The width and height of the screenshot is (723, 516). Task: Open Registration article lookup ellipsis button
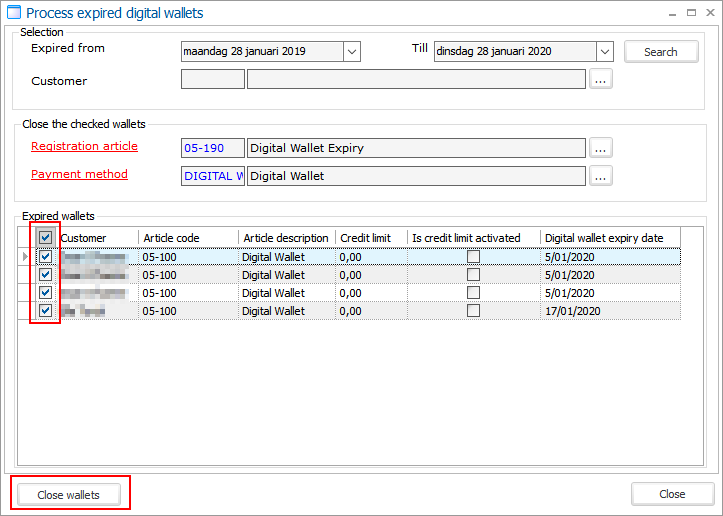600,148
